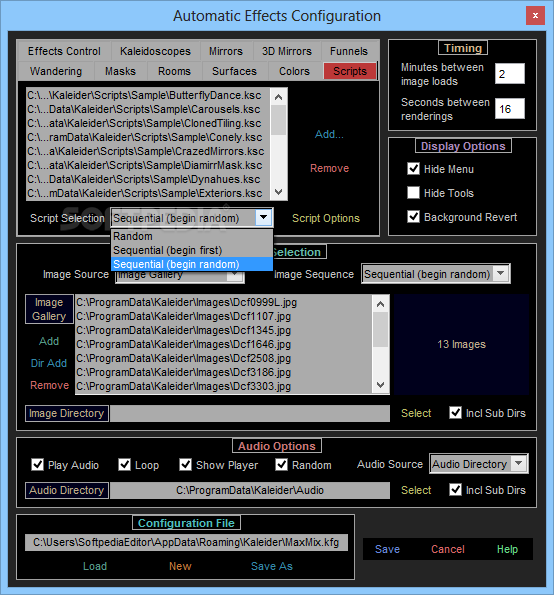
Task: Select Dcf1345.jpg image entry
Action: click(x=224, y=330)
